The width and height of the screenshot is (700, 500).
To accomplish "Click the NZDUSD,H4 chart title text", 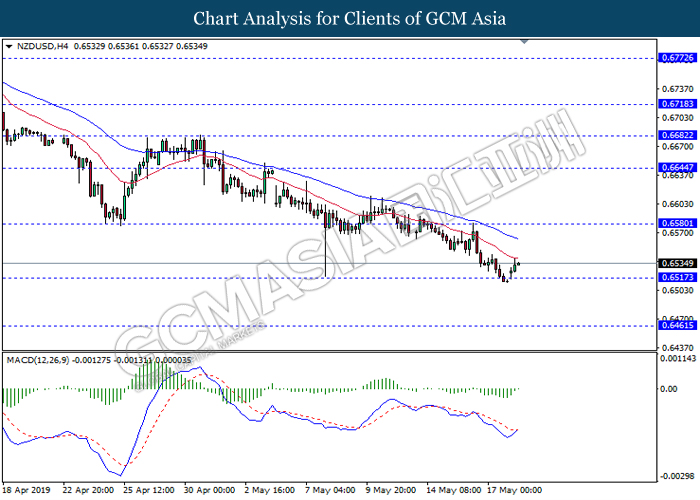I will point(42,46).
